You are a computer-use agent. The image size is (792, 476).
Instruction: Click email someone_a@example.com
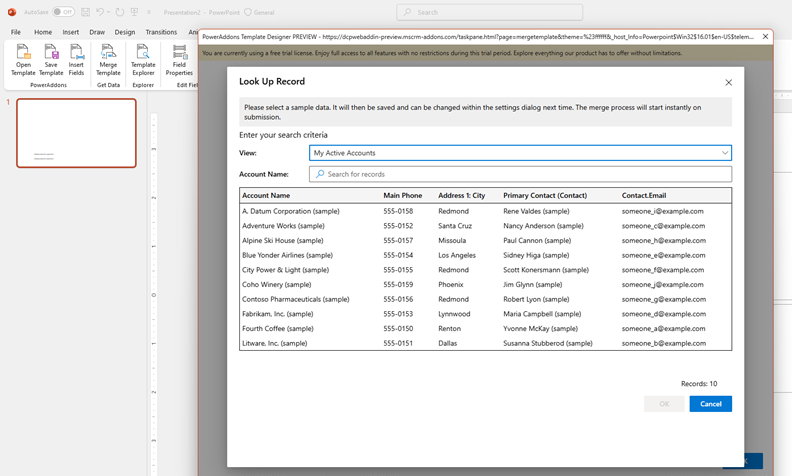click(x=664, y=328)
